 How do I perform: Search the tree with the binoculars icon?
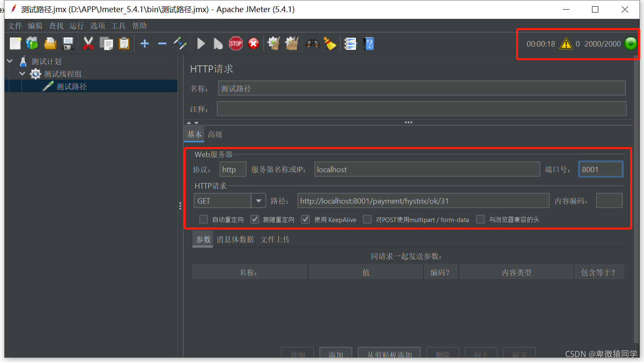pyautogui.click(x=312, y=44)
